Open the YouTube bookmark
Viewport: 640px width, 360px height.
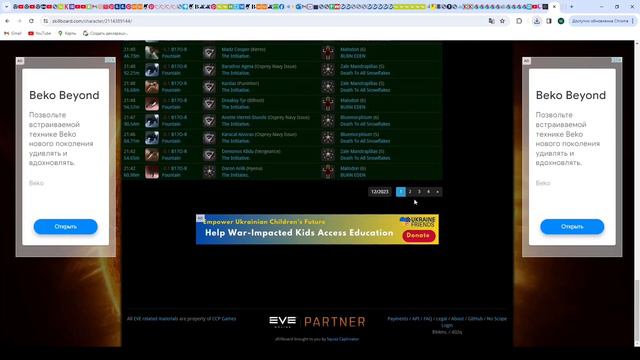[40, 33]
